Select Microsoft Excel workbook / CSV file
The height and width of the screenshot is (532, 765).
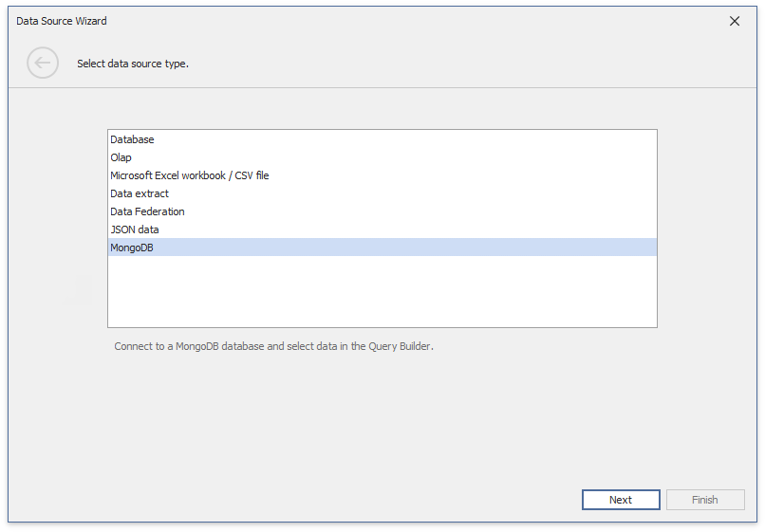(x=189, y=175)
